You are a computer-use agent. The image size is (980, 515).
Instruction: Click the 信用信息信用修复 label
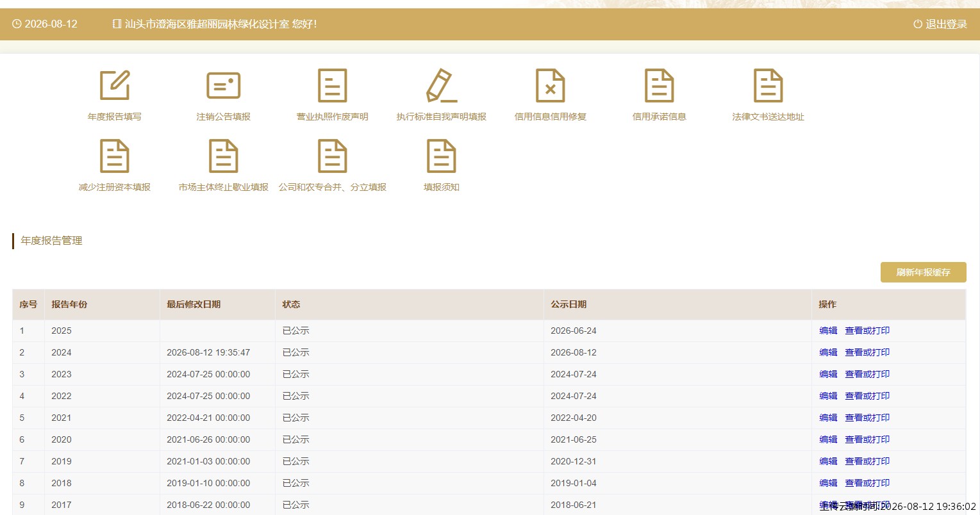[x=551, y=117]
